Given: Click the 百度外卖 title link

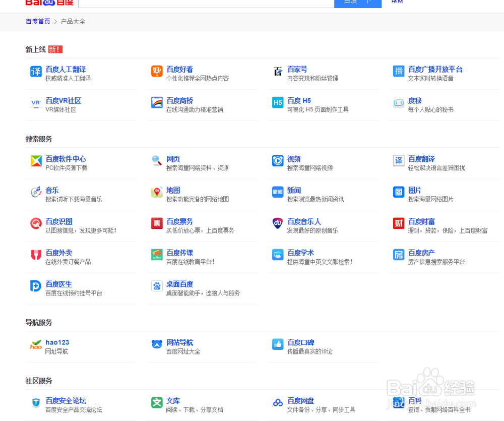Looking at the screenshot, I should [x=59, y=253].
